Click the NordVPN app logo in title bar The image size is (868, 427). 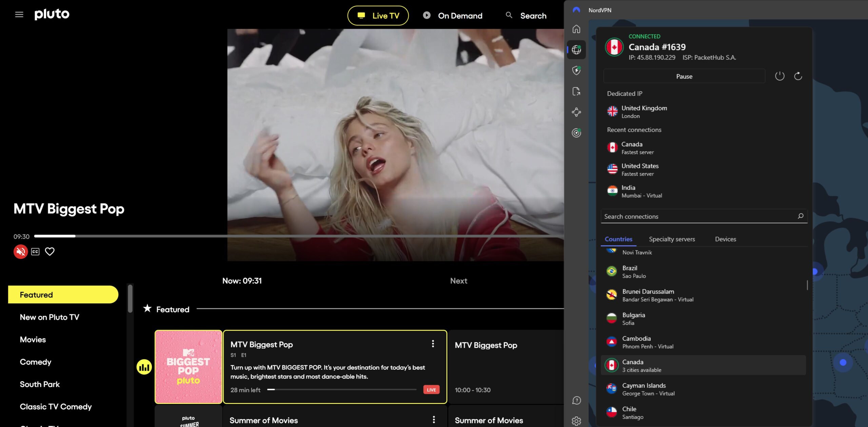coord(576,10)
